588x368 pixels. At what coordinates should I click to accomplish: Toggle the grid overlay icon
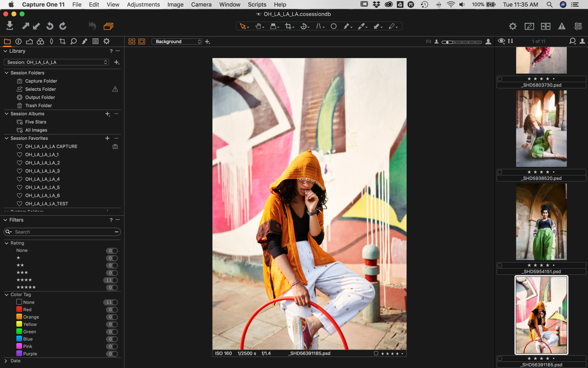pyautogui.click(x=578, y=26)
